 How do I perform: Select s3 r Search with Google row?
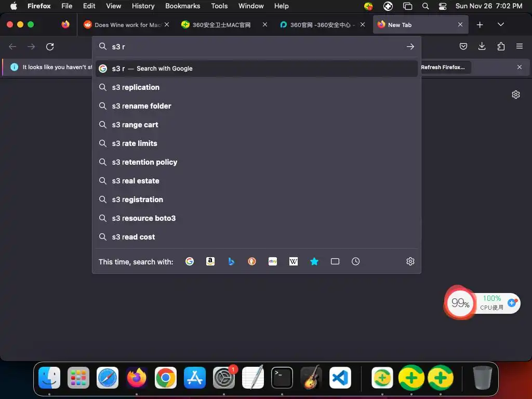click(x=257, y=69)
